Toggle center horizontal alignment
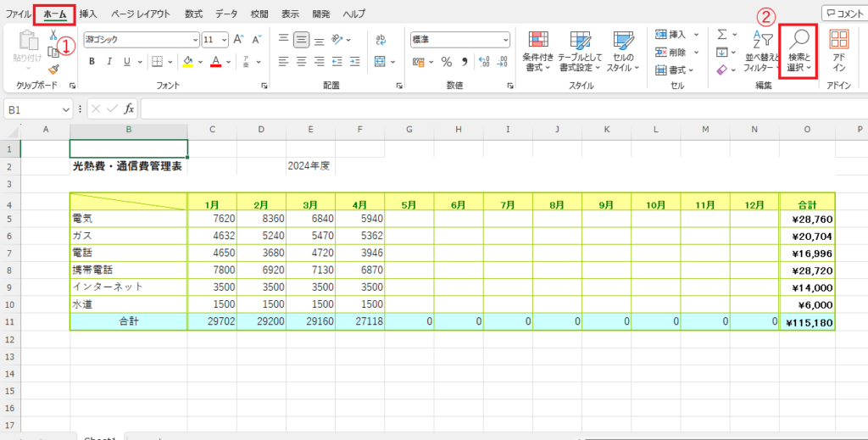 301,61
